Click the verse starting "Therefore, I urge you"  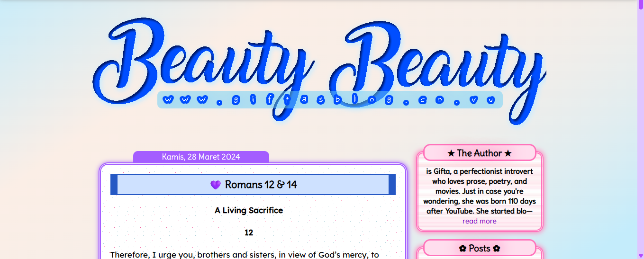coord(245,255)
